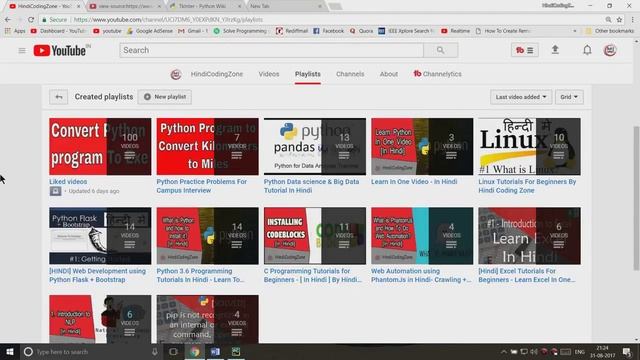This screenshot has height=360, width=640.
Task: Click the Python Flask playlist thumbnail
Action: 100,236
